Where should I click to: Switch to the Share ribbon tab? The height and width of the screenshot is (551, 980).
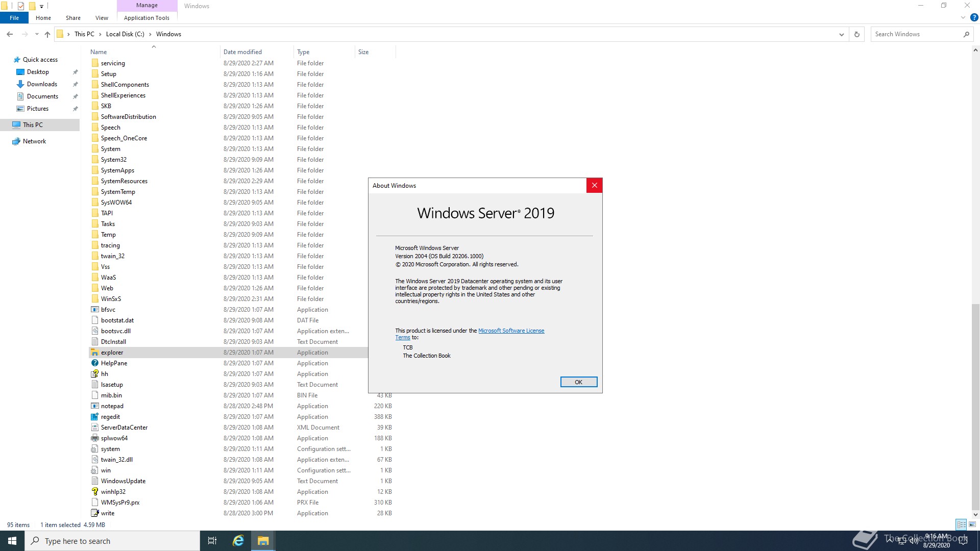tap(73, 18)
